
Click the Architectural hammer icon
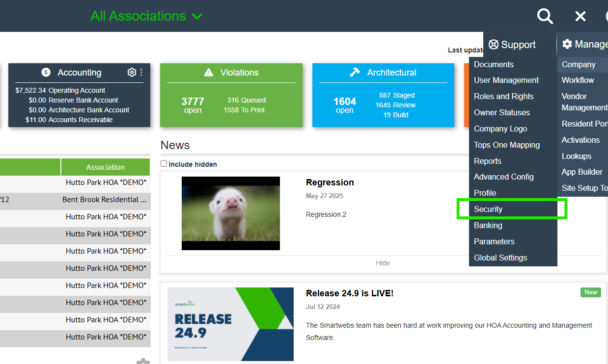pos(355,73)
